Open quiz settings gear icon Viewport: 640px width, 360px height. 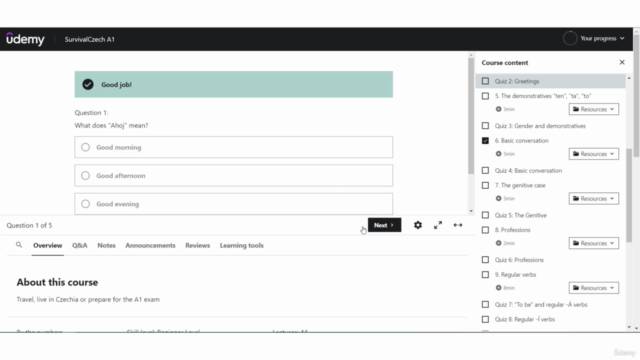click(x=418, y=225)
